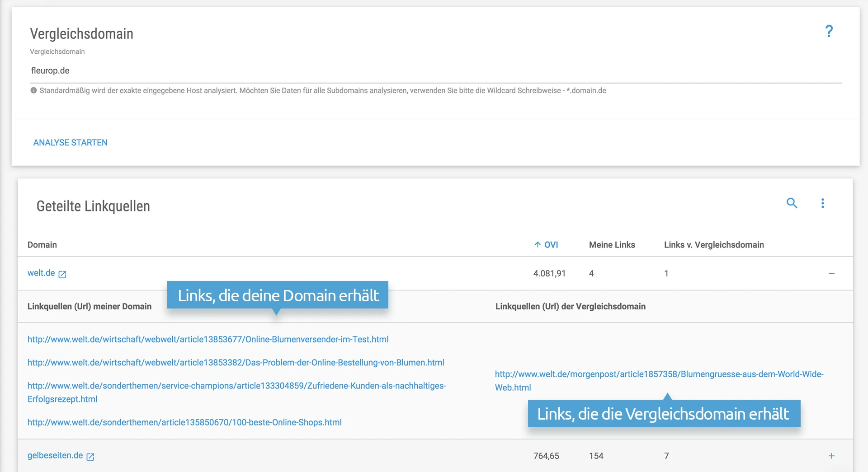
Task: Click external link icon next to gelbeseiten.de
Action: 90,457
